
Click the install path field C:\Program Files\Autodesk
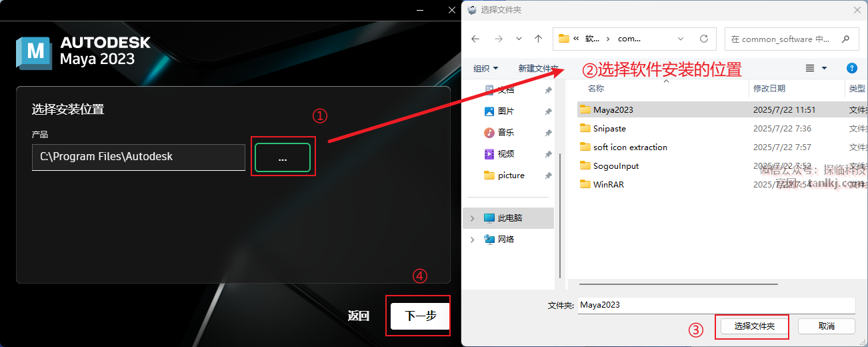pyautogui.click(x=139, y=157)
